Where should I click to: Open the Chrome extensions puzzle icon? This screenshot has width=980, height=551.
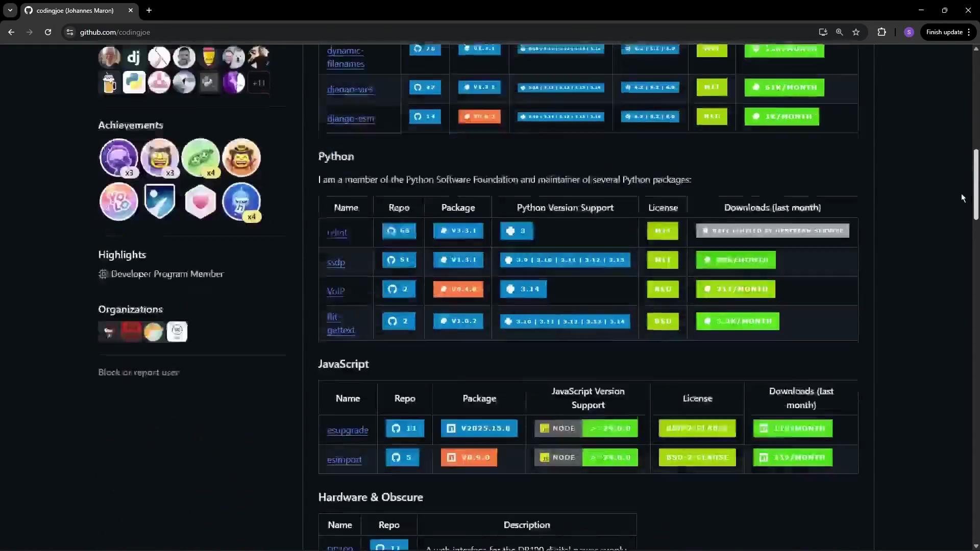click(881, 32)
